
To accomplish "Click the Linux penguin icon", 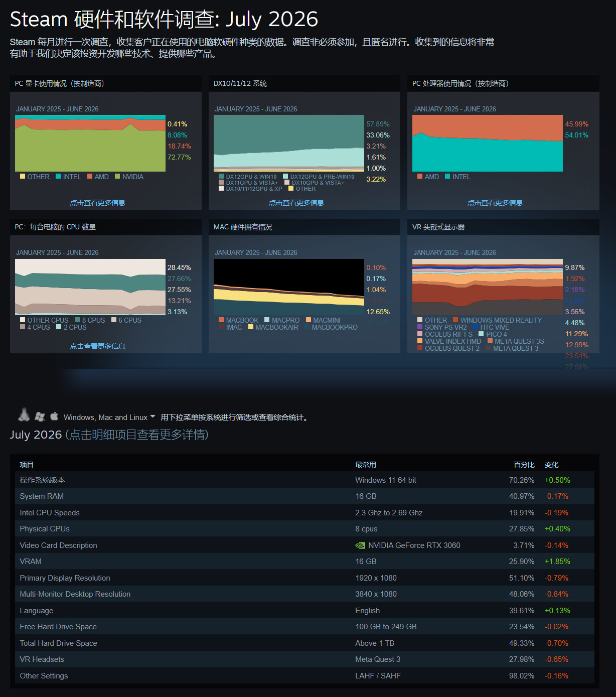I will click(24, 414).
